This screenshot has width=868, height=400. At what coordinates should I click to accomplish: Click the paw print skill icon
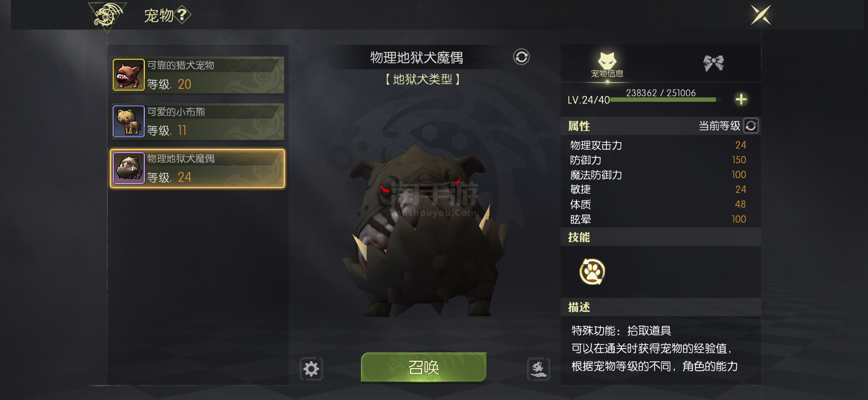[x=592, y=272]
